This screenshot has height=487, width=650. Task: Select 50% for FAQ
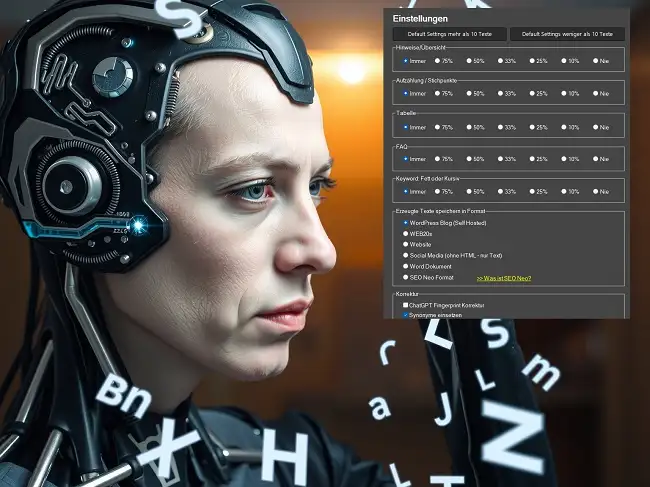(469, 159)
